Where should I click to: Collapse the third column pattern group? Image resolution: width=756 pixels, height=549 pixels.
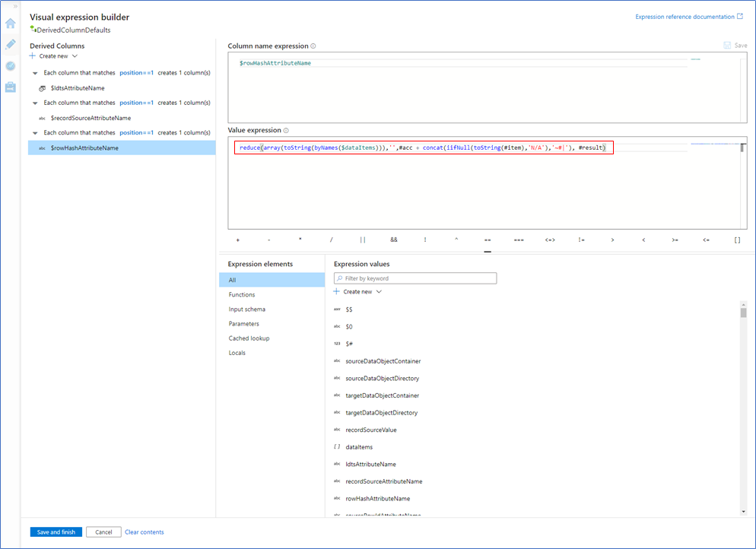(35, 133)
